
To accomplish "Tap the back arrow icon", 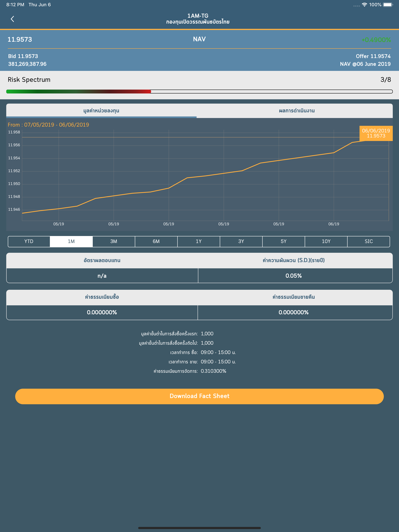I will pyautogui.click(x=12, y=19).
